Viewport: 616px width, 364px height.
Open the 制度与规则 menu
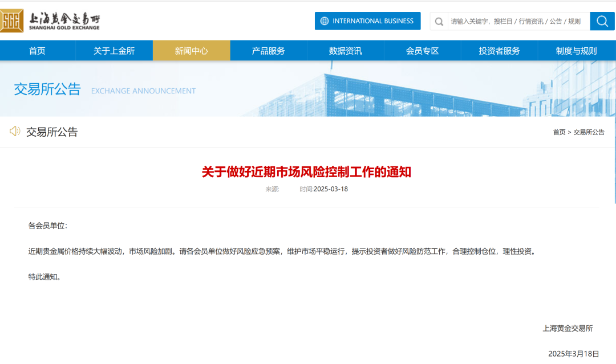(x=576, y=51)
